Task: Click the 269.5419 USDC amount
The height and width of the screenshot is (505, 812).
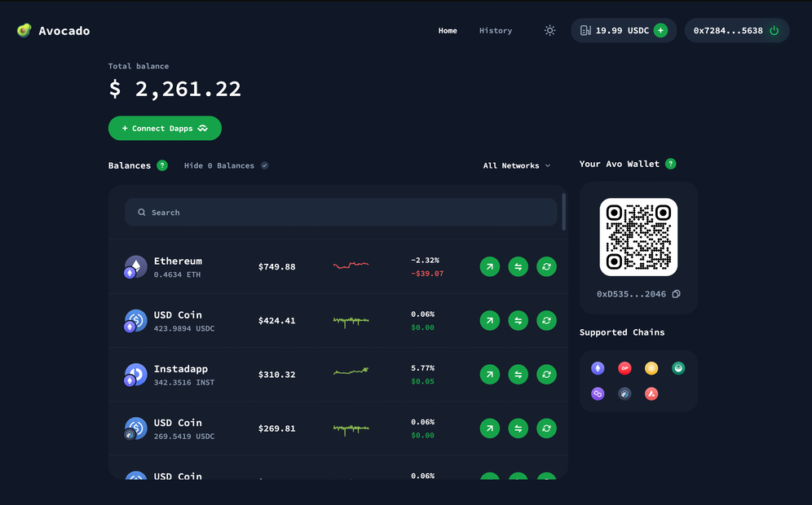Action: coord(183,437)
